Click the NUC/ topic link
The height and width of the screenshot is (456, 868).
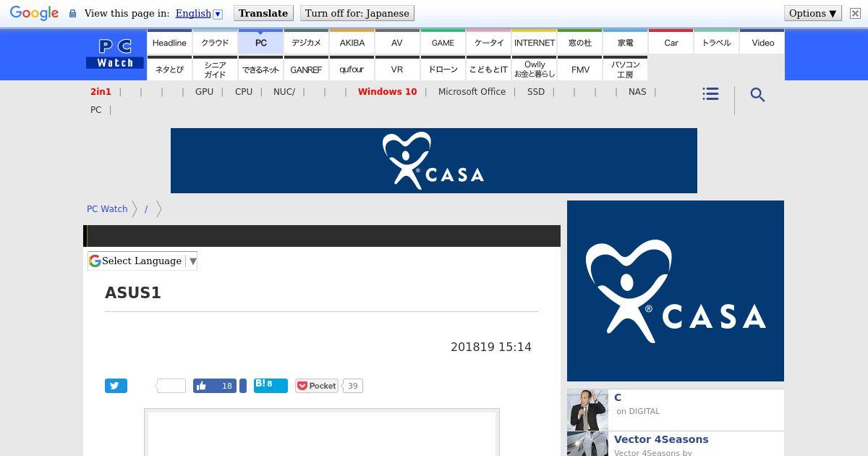tap(284, 92)
